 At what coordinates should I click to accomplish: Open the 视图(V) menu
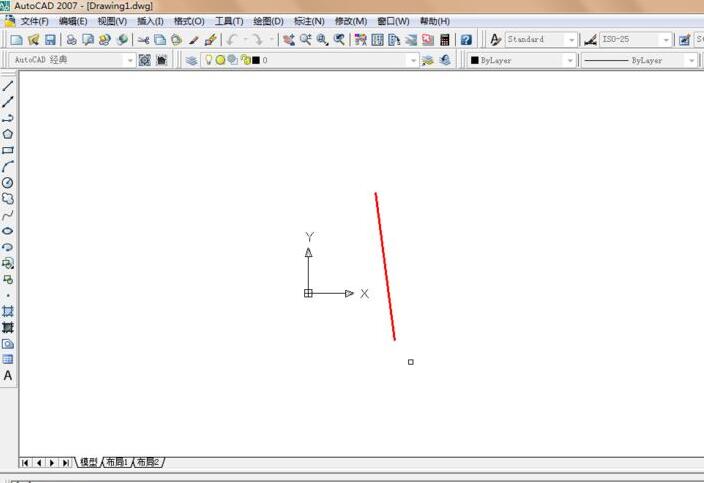point(112,21)
